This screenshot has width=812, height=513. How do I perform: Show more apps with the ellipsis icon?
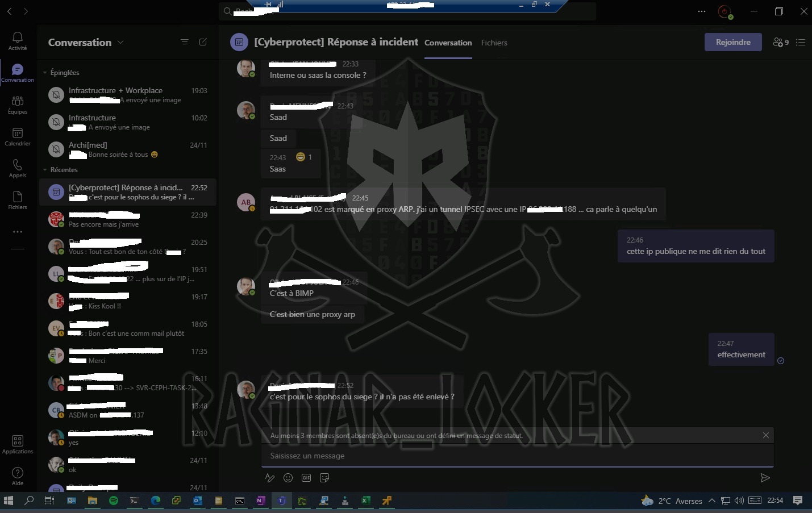click(18, 232)
